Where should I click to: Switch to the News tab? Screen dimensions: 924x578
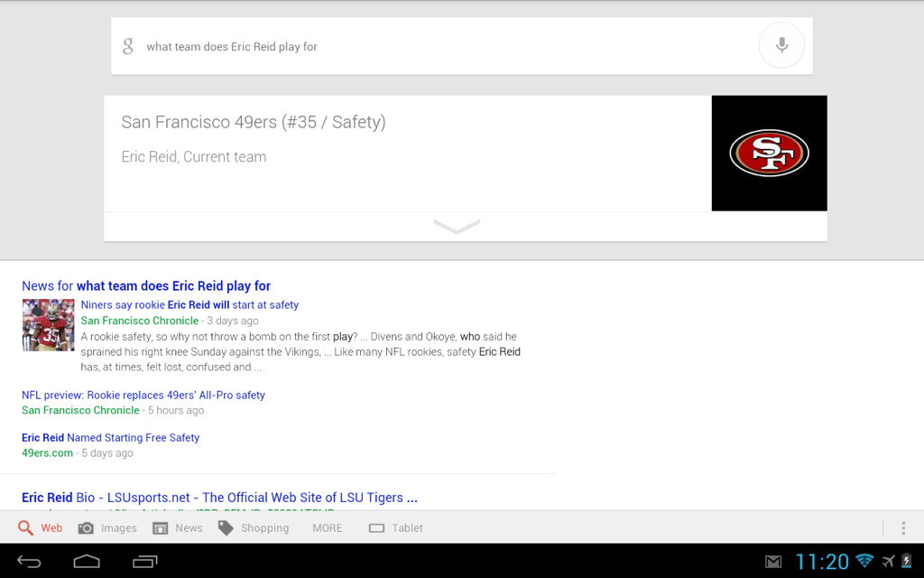178,527
